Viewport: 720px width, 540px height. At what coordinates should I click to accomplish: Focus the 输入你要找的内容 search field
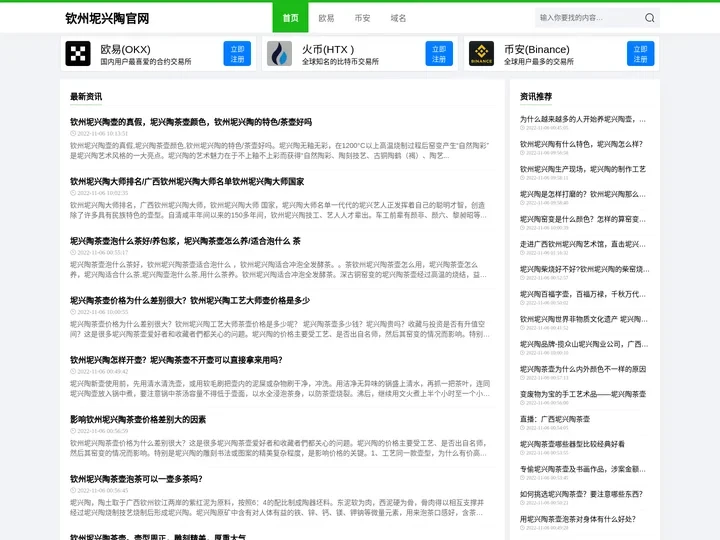point(589,18)
